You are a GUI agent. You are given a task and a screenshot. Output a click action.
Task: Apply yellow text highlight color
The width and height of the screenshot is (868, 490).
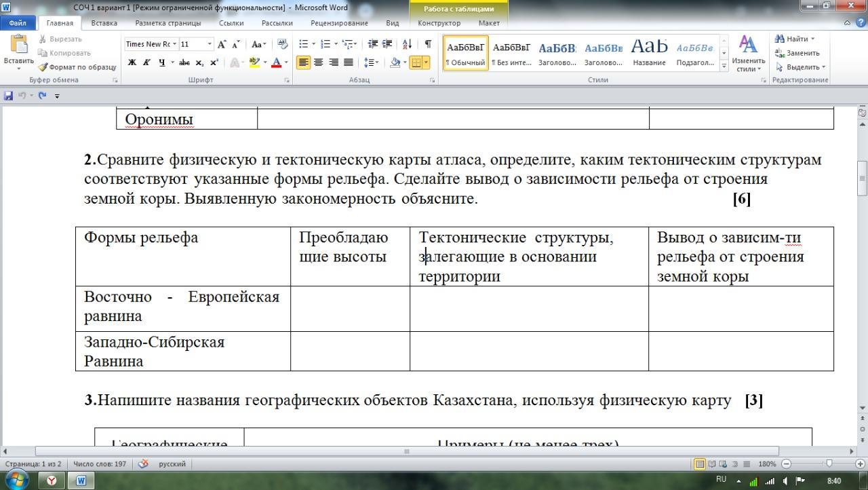click(254, 62)
